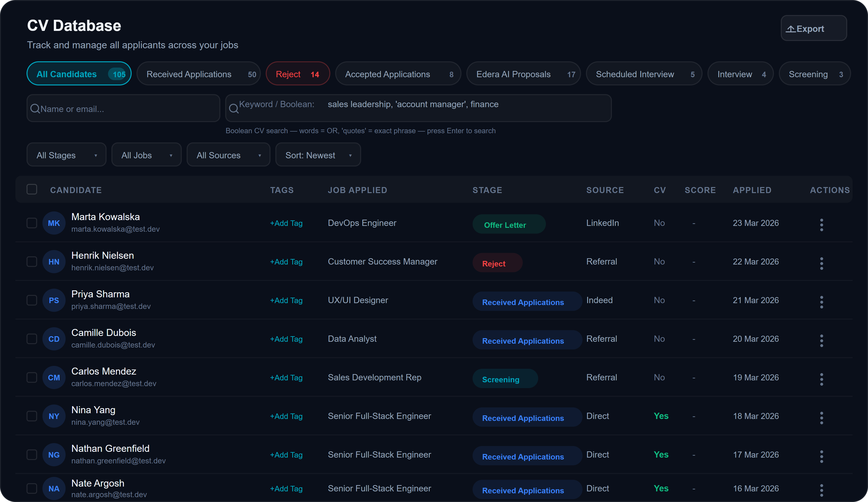Open the Sort: Newest dropdown
The height and width of the screenshot is (502, 868).
click(x=318, y=155)
